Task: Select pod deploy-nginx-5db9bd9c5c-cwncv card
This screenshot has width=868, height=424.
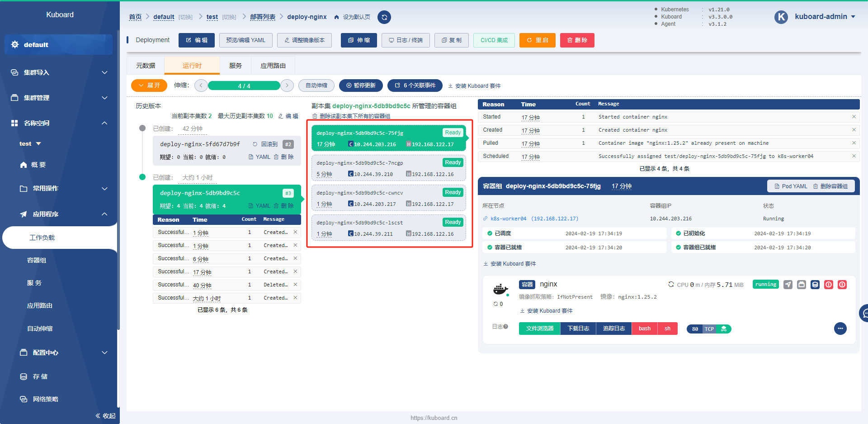Action: (389, 198)
